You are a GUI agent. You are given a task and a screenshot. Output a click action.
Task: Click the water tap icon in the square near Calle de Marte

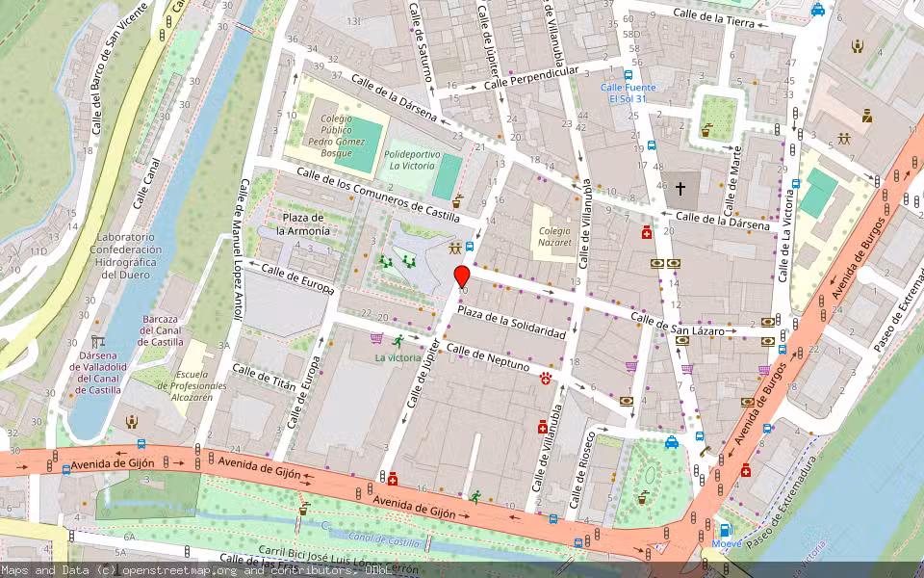pyautogui.click(x=706, y=130)
